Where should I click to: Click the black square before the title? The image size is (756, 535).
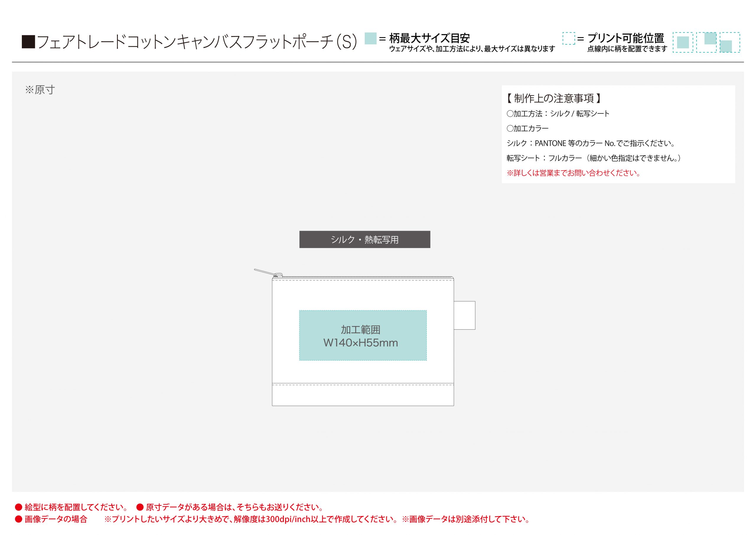(x=28, y=42)
